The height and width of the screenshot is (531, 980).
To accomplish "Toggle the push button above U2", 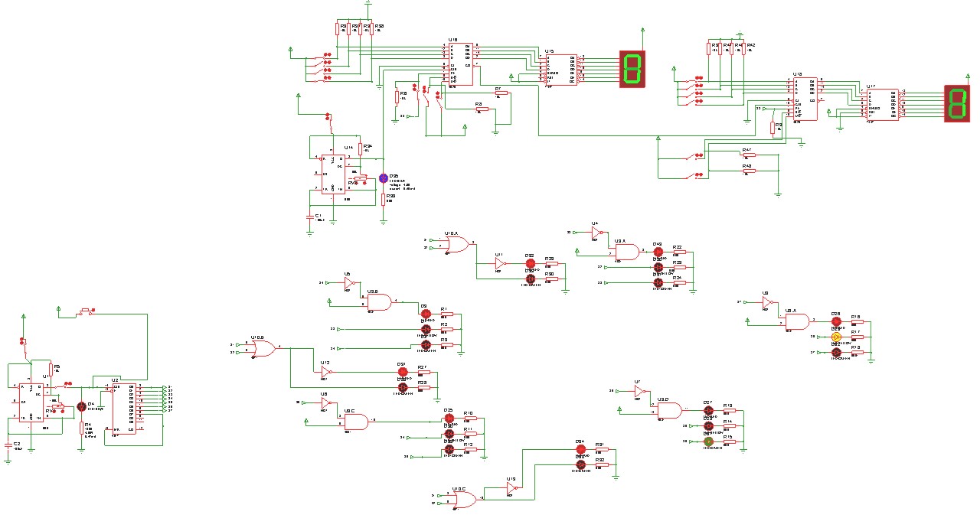I will (88, 311).
